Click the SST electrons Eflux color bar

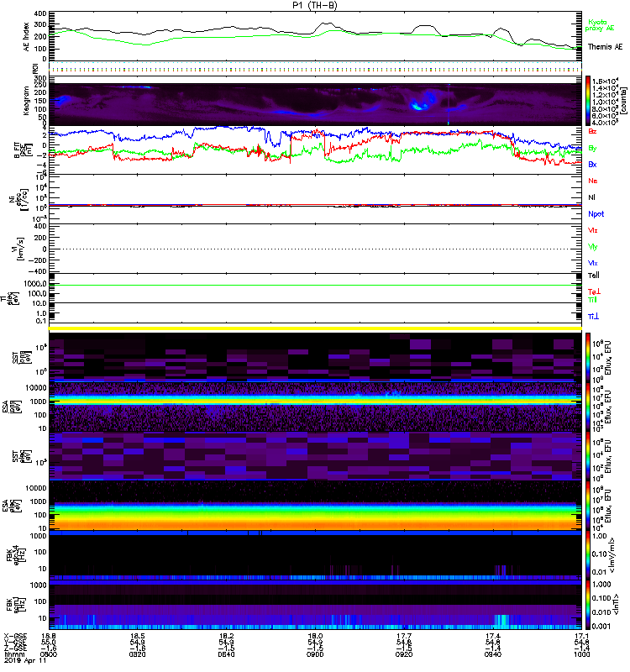point(588,456)
